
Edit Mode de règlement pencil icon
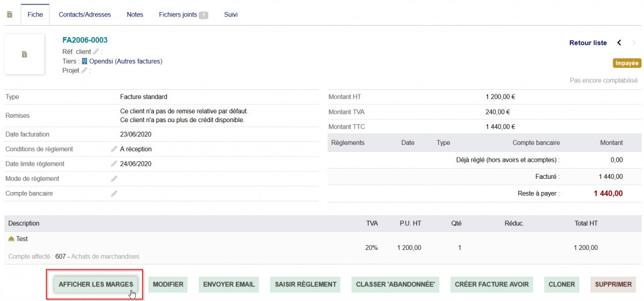[x=114, y=179]
